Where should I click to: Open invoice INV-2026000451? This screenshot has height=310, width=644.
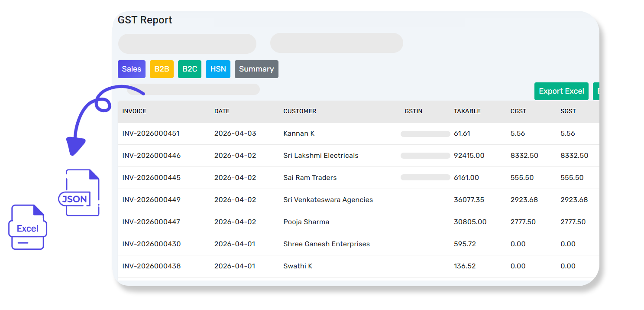[x=151, y=134]
